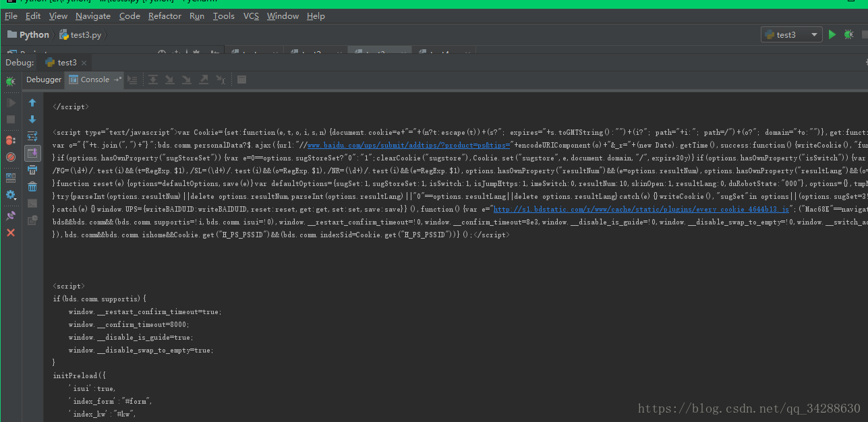Click the console history clock icon

(x=32, y=220)
